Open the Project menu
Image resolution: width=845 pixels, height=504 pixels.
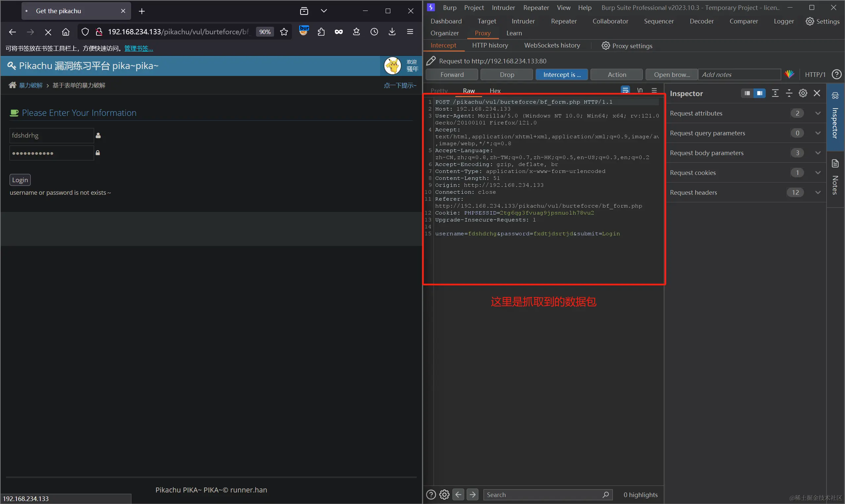(474, 8)
